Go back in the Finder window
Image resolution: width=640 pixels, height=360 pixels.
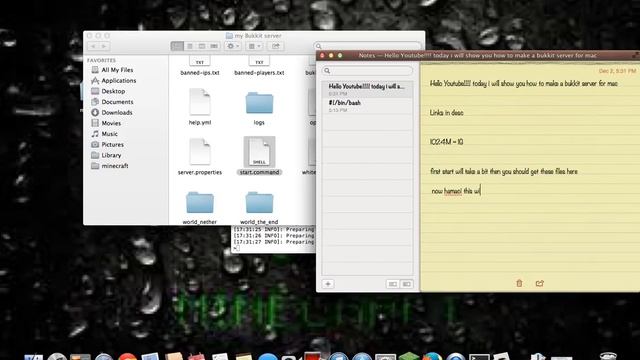click(x=93, y=47)
